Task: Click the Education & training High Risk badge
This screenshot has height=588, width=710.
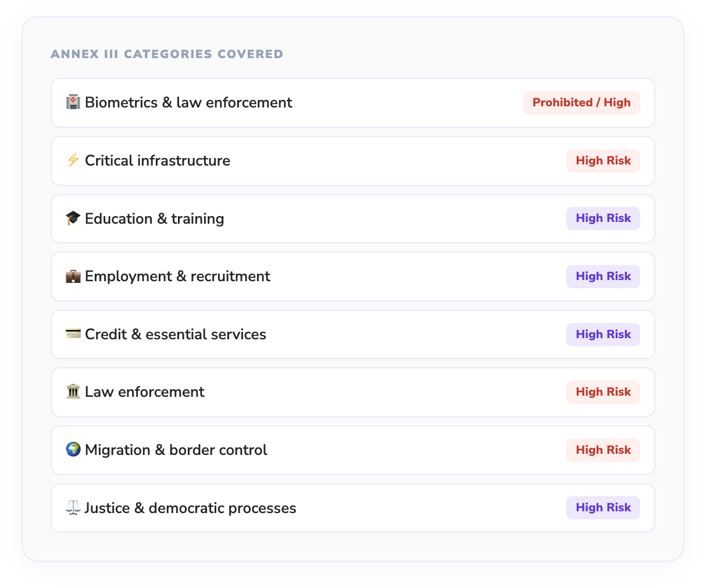Action: tap(603, 218)
